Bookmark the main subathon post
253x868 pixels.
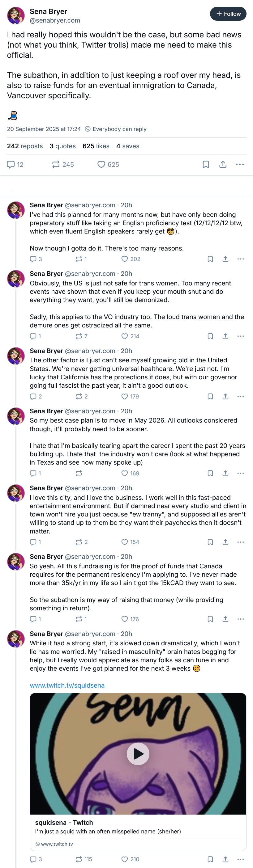(x=206, y=164)
